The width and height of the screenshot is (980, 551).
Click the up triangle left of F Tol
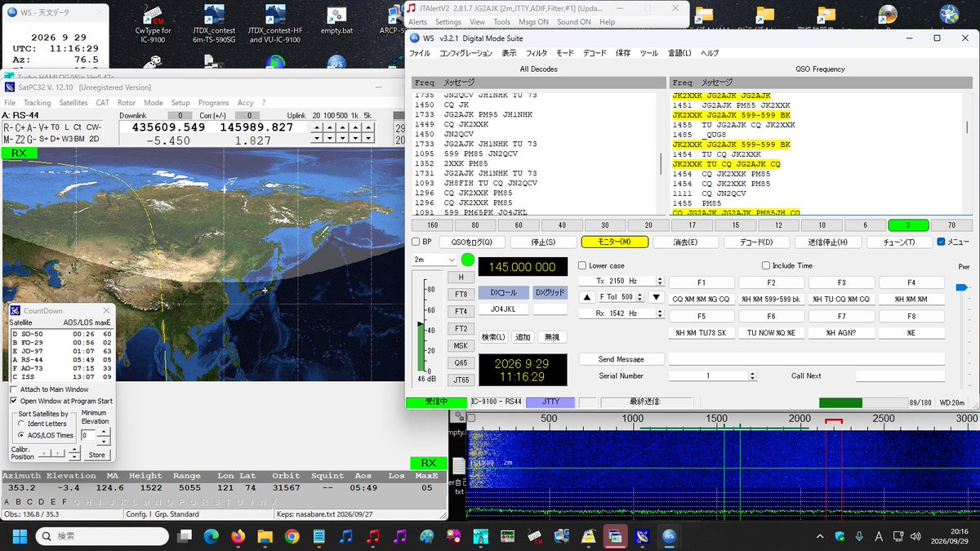pos(586,297)
